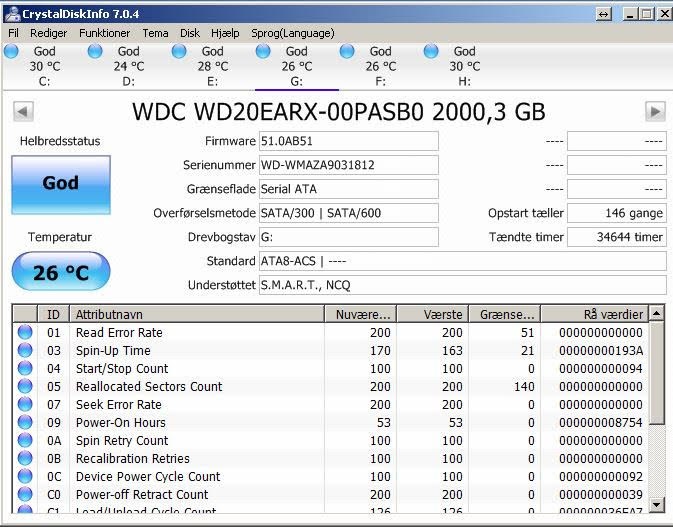Select the Device Power Cycle Count row name
673x527 pixels.
(x=148, y=477)
